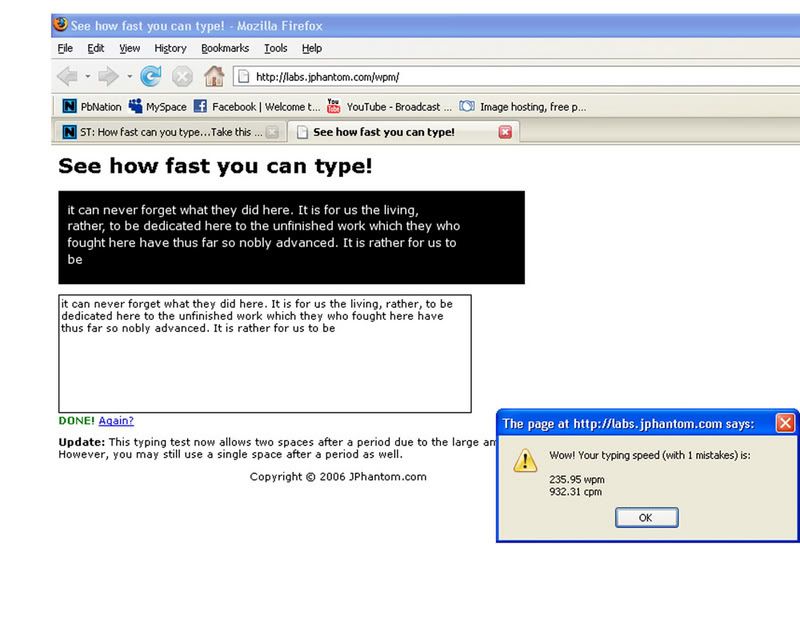This screenshot has width=800, height=640.
Task: Open the Bookmarks menu
Action: [x=225, y=48]
